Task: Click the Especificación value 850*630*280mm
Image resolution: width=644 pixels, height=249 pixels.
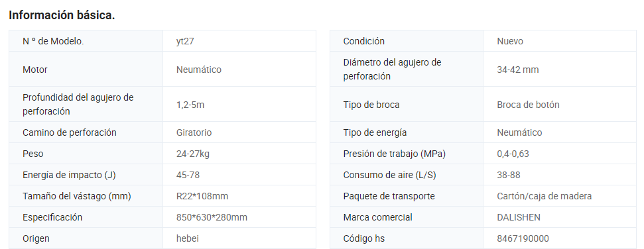Action: (212, 217)
